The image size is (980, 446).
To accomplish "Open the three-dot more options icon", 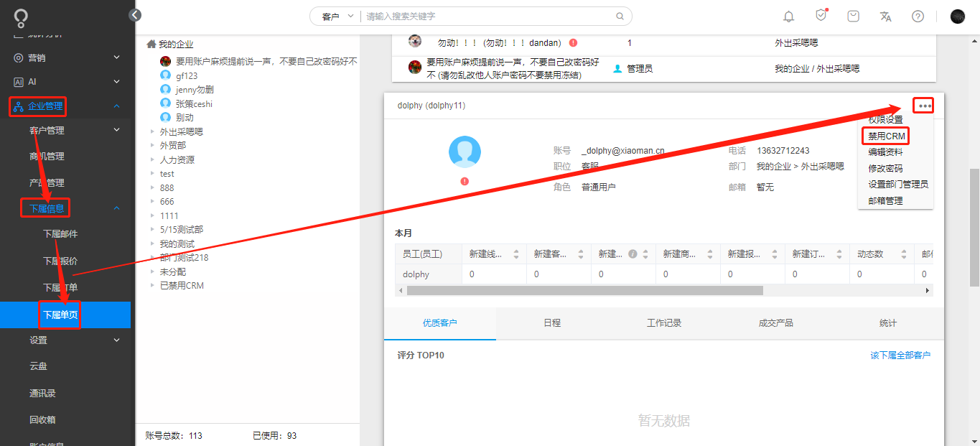I will click(x=923, y=105).
